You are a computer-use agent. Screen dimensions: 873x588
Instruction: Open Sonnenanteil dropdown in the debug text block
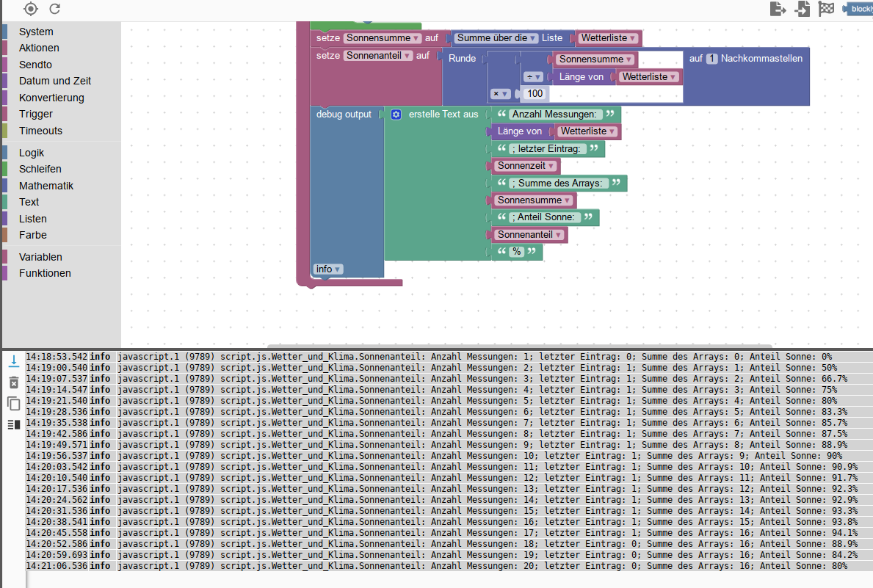click(529, 235)
